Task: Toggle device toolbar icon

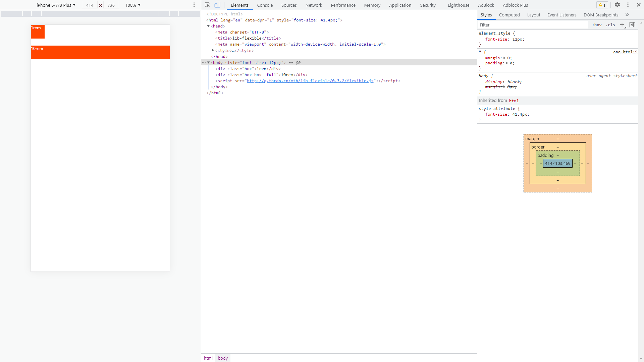Action: [x=217, y=5]
